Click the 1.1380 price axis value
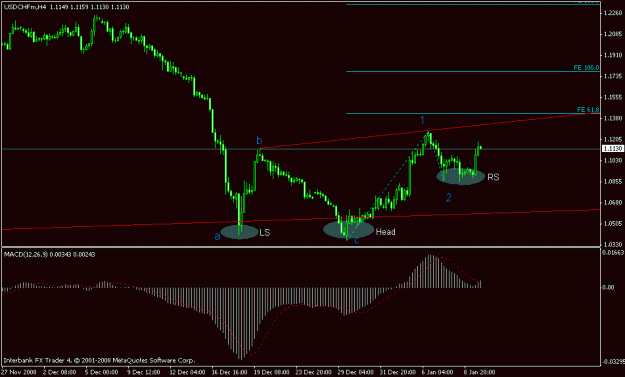 (613, 118)
